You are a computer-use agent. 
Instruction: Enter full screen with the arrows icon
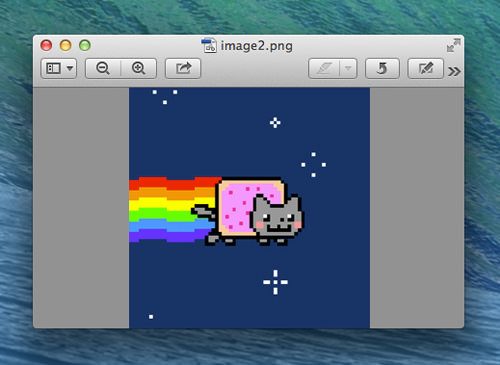coord(453,45)
